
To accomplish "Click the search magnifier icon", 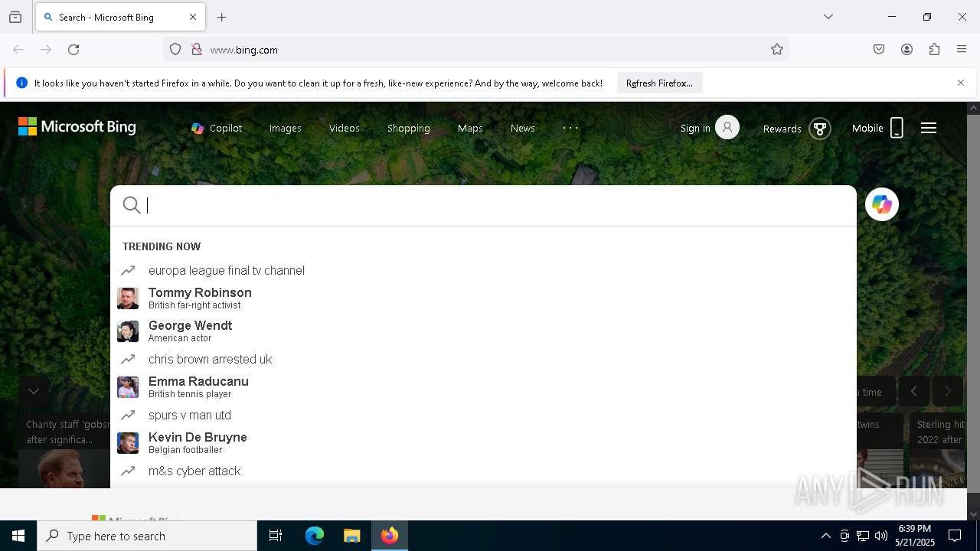I will pyautogui.click(x=132, y=205).
